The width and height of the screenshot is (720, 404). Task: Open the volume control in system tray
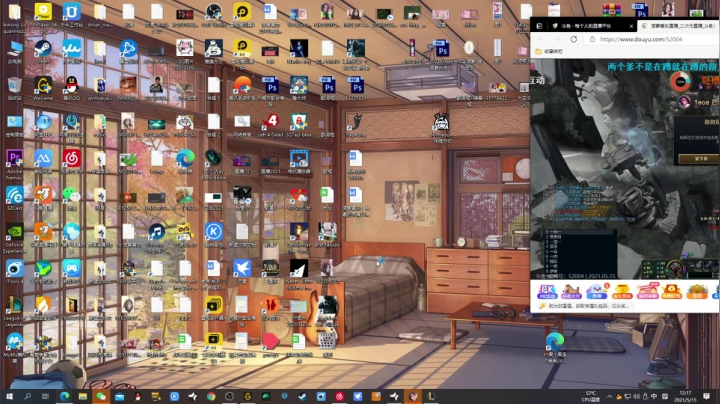click(x=636, y=396)
